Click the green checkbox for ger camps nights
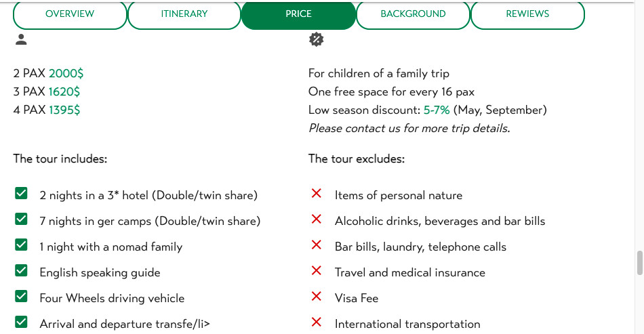This screenshot has width=644, height=334. click(x=21, y=220)
